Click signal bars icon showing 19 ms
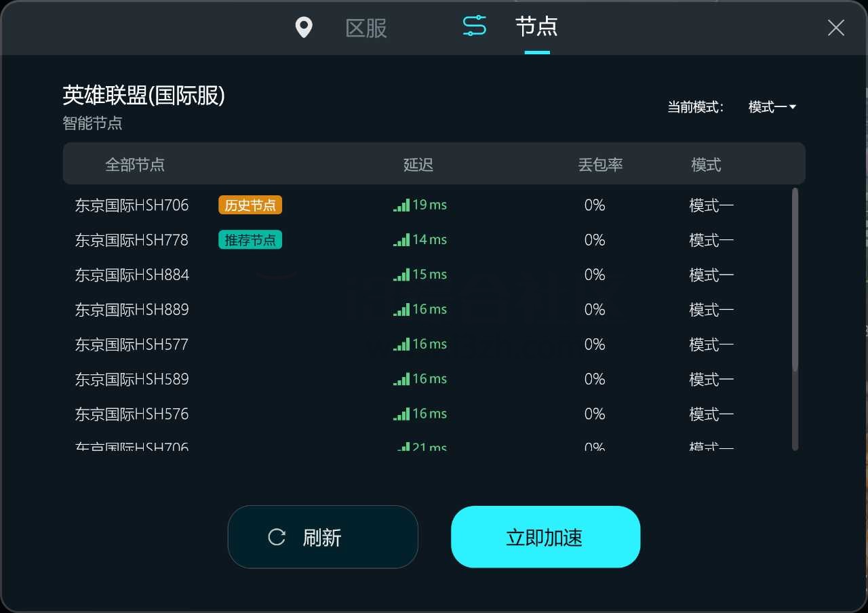 tap(401, 205)
